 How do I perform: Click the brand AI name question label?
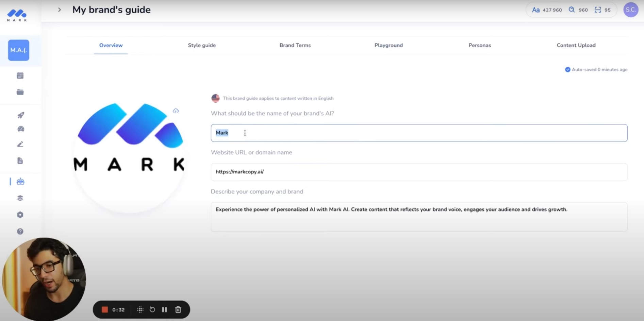coord(273,114)
